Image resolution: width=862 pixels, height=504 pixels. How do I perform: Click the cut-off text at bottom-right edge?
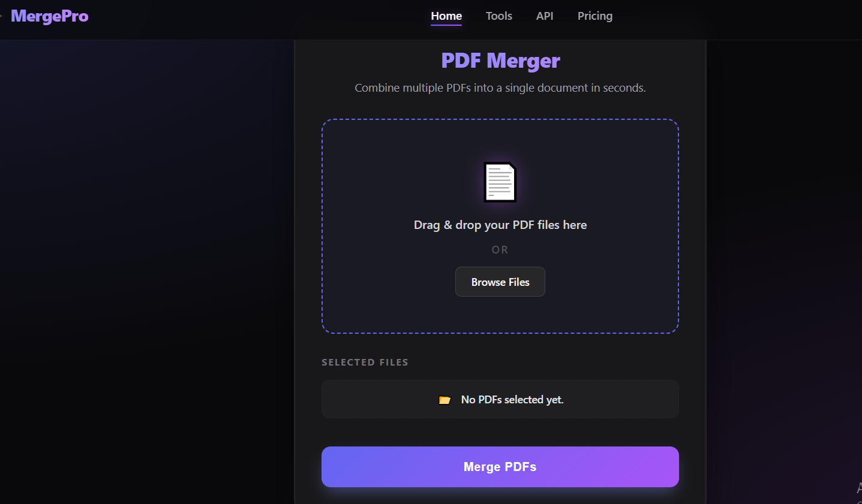[859, 488]
